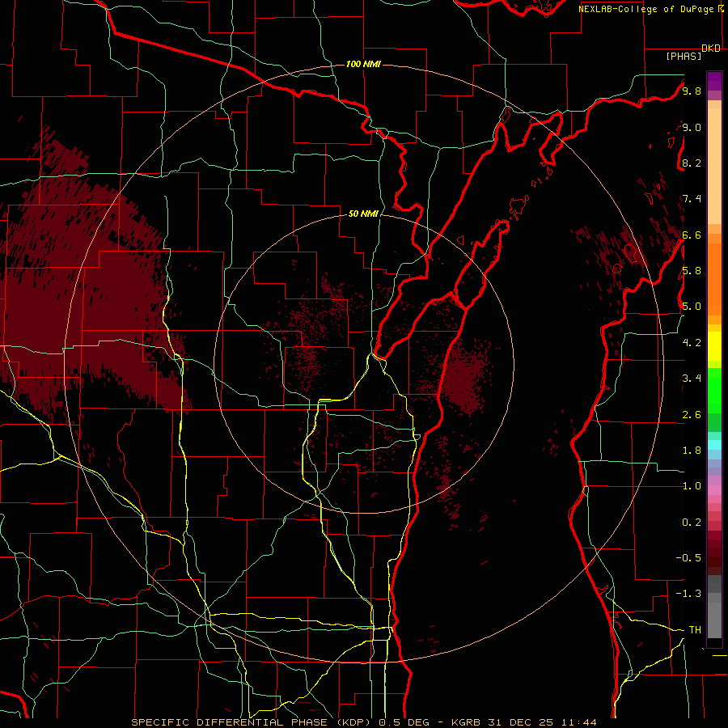
Task: Click the 5.0 color scale value
Action: click(692, 307)
